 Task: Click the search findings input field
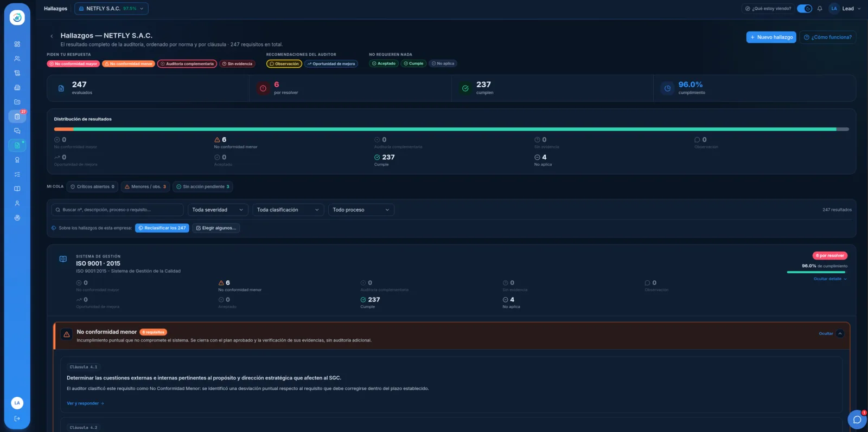pos(117,210)
